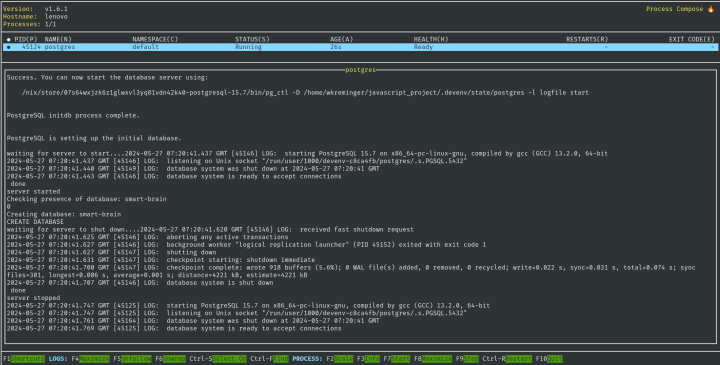Sort by the HEALTH(H) column header

431,39
